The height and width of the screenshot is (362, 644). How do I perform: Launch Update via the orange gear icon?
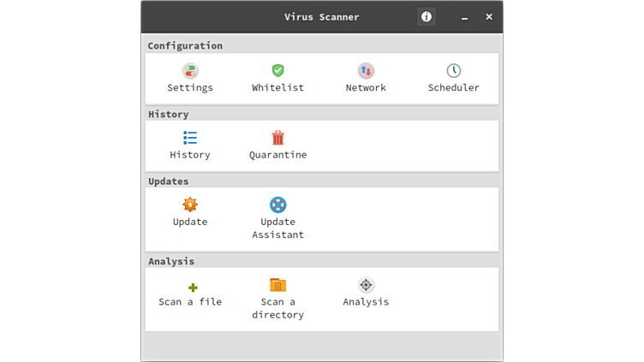(x=190, y=205)
